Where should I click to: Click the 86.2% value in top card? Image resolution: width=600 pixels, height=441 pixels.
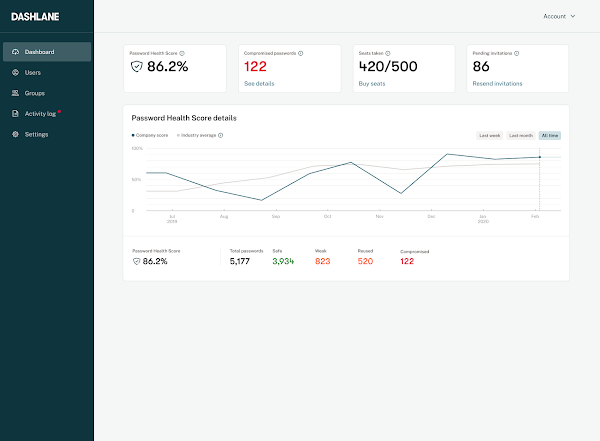click(x=168, y=67)
